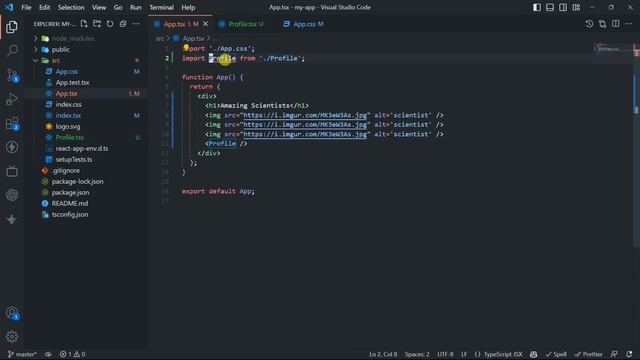Create a new folder in Explorer
Image resolution: width=640 pixels, height=360 pixels.
coord(97,24)
